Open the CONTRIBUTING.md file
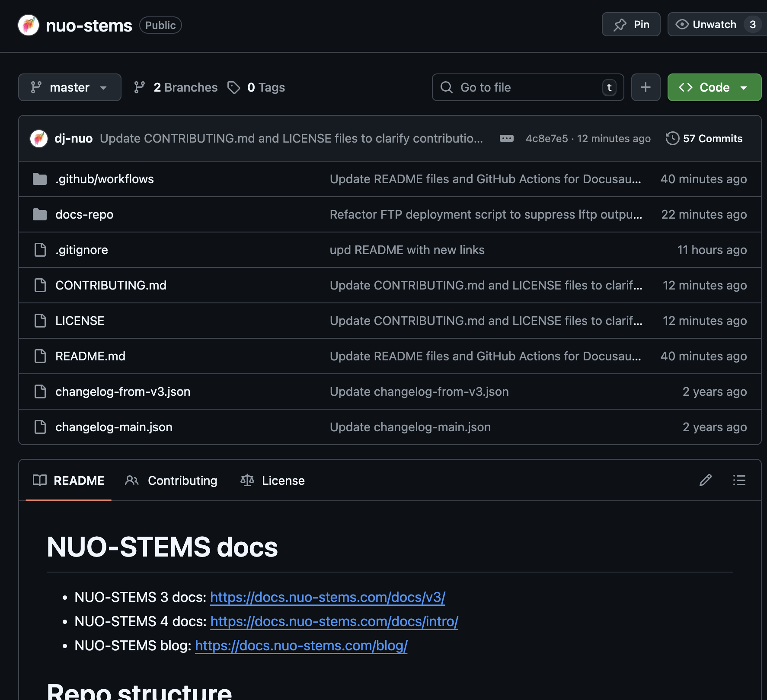This screenshot has height=700, width=767. point(111,285)
